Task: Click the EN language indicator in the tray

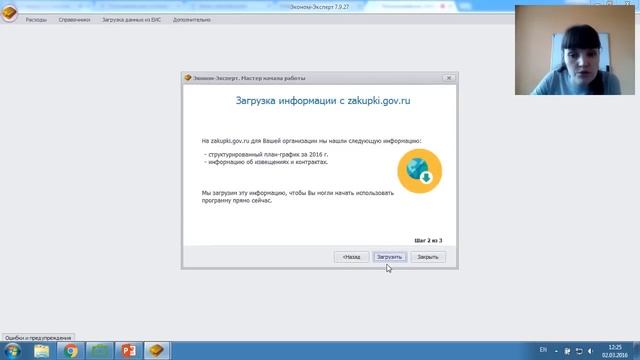Action: (x=543, y=350)
